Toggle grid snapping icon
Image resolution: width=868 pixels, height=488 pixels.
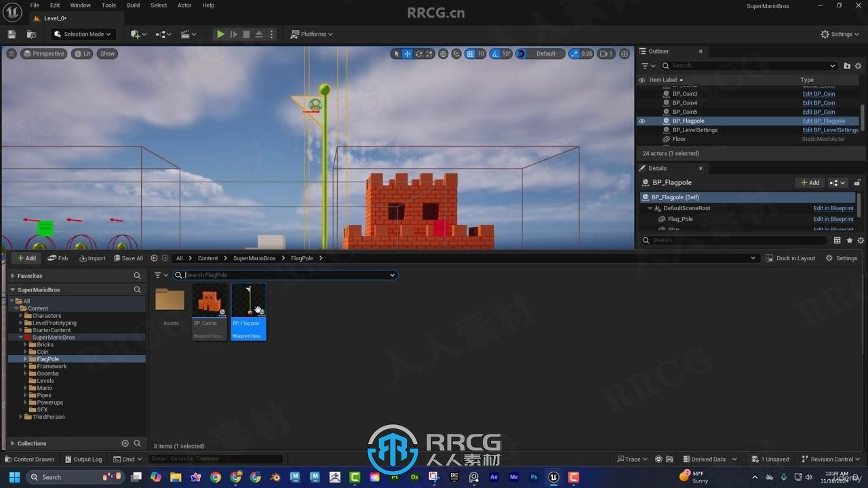(470, 54)
